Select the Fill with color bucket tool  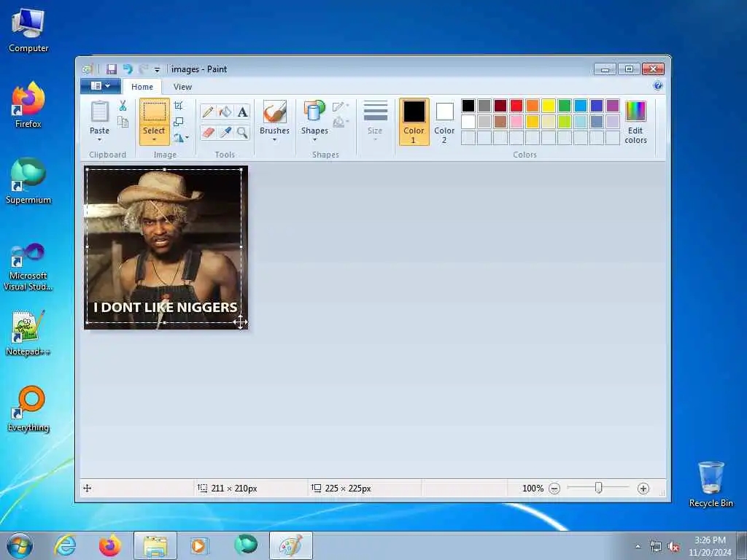225,112
